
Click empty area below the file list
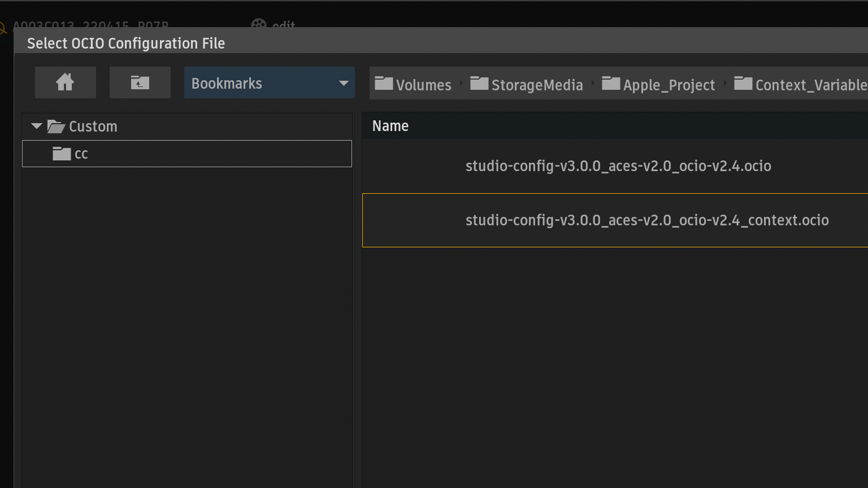click(614, 367)
